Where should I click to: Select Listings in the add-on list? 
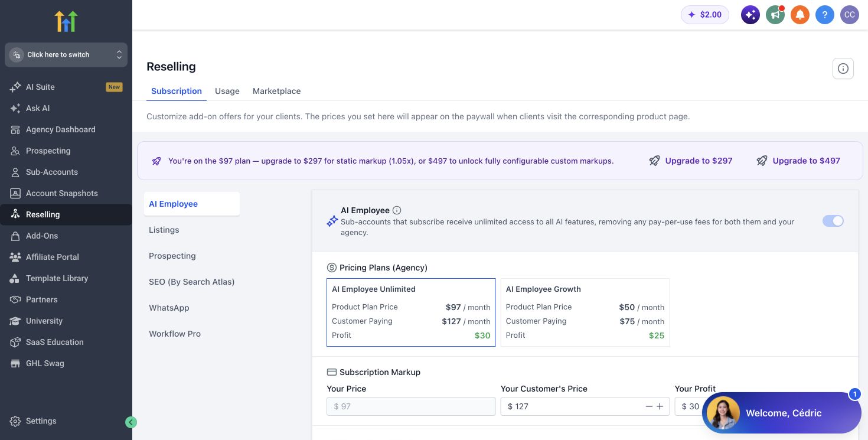tap(192, 230)
